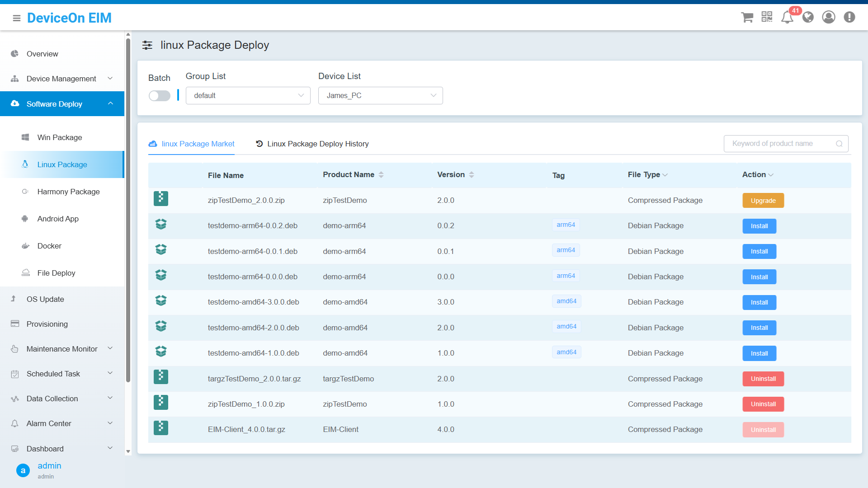Open the Group List dropdown showing default
868x488 pixels.
(248, 95)
